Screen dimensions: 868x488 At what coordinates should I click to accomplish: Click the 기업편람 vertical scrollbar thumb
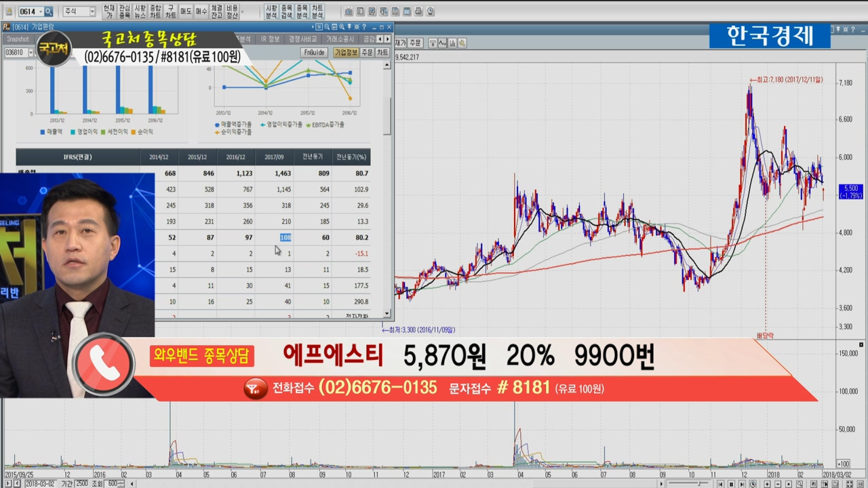point(387,117)
